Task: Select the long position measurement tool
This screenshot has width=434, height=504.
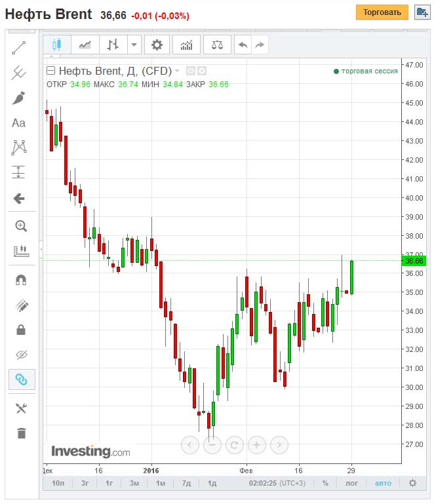Action: pos(18,172)
